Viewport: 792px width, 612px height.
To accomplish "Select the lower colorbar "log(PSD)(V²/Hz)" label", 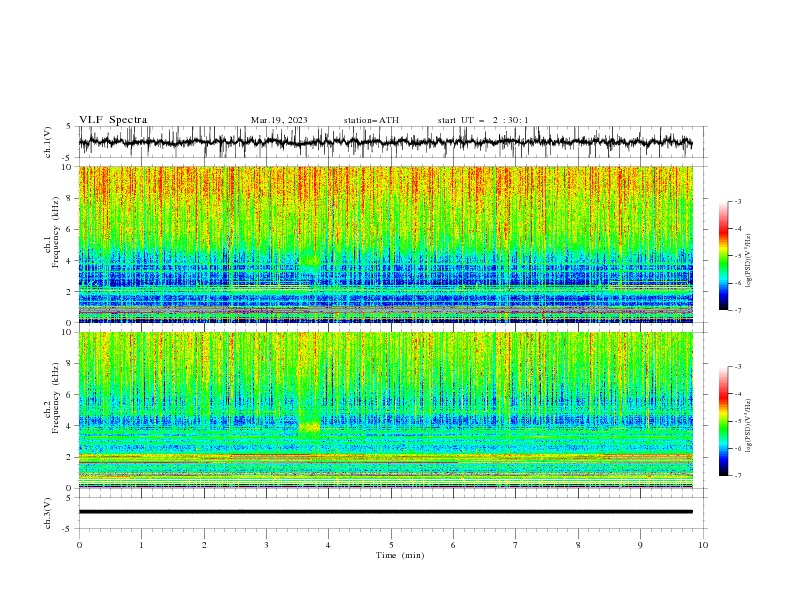I will point(748,426).
